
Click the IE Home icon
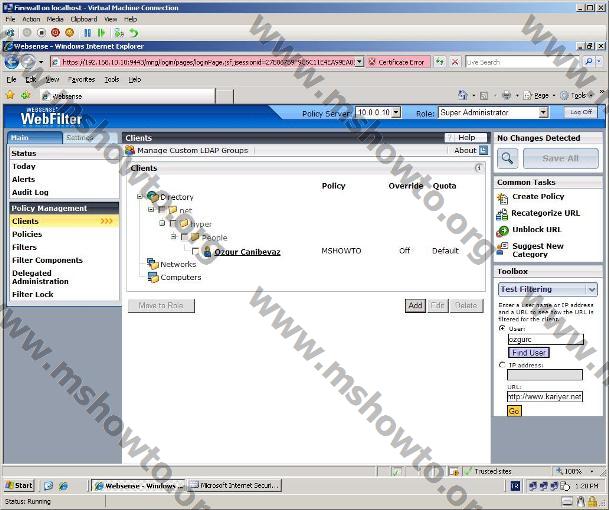pyautogui.click(x=463, y=95)
